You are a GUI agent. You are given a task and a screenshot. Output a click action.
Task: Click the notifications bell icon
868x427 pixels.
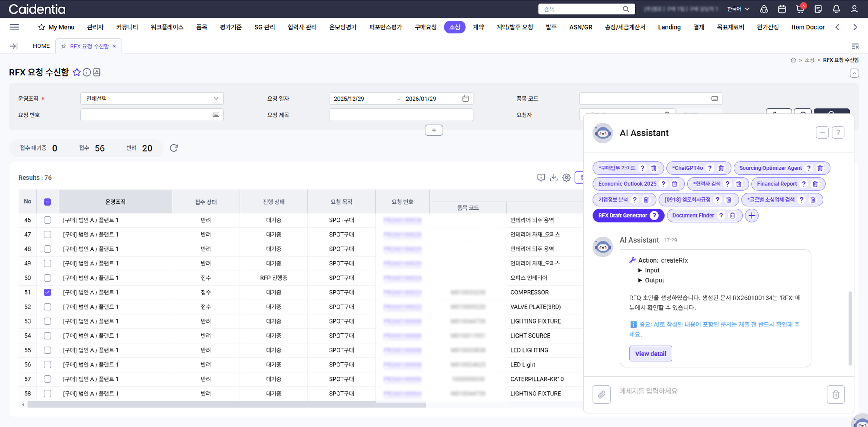click(x=836, y=9)
